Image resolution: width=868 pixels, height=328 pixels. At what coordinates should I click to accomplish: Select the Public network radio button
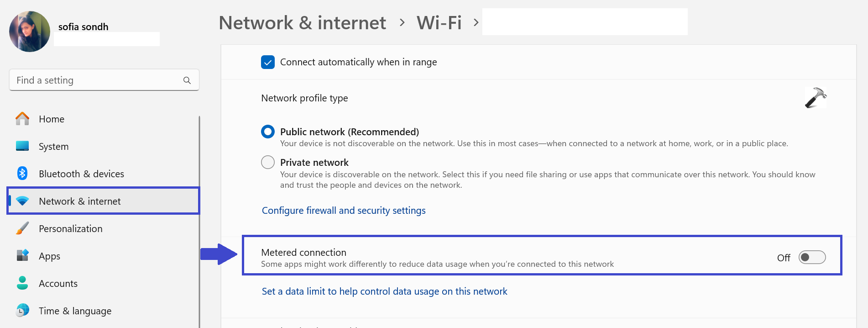268,132
